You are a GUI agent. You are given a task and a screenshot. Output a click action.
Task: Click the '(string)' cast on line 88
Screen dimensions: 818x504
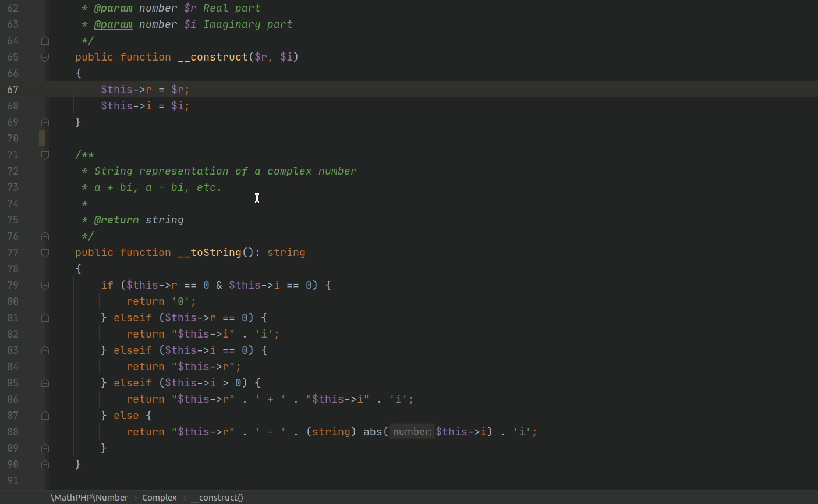click(331, 432)
